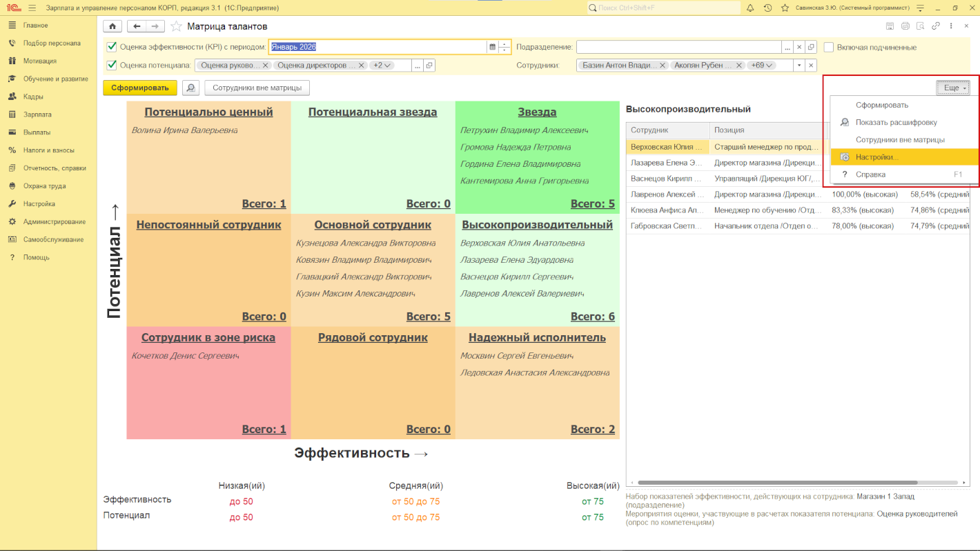
Task: Open the calendar picker for KPI period
Action: coord(492,47)
